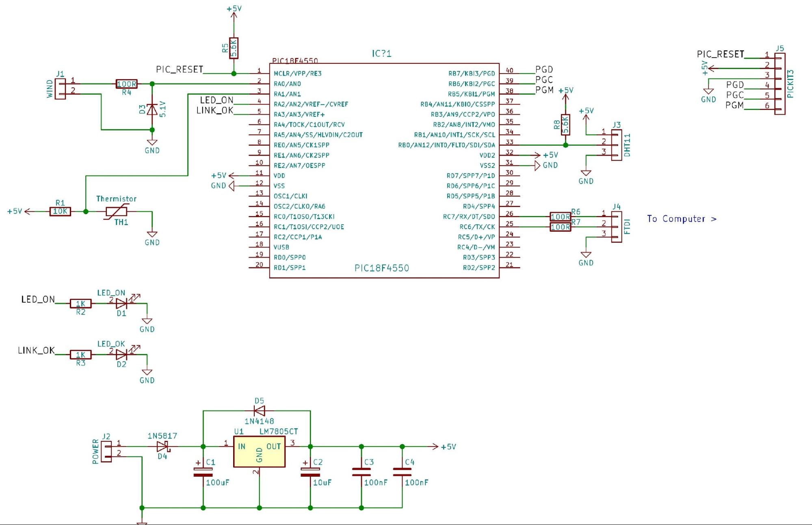
Task: Click the MCLR/VPP/RE3 pin name
Action: pyautogui.click(x=298, y=74)
